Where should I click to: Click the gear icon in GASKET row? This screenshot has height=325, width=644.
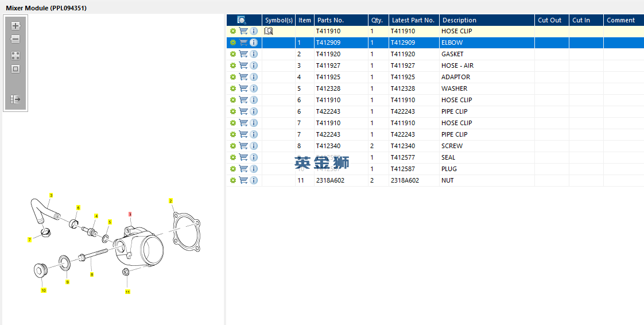(233, 54)
